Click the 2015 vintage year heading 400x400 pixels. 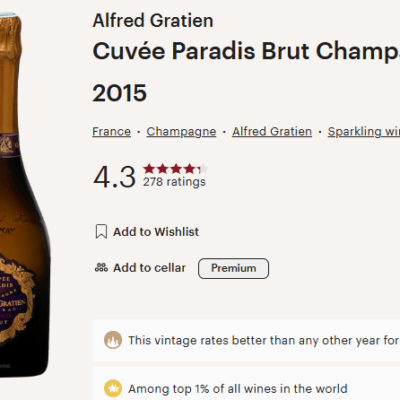click(x=120, y=93)
